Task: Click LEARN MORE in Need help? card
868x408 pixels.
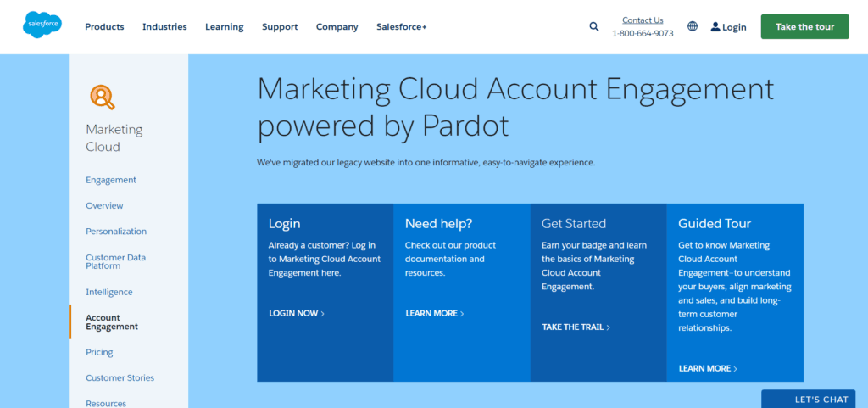Action: pos(435,313)
